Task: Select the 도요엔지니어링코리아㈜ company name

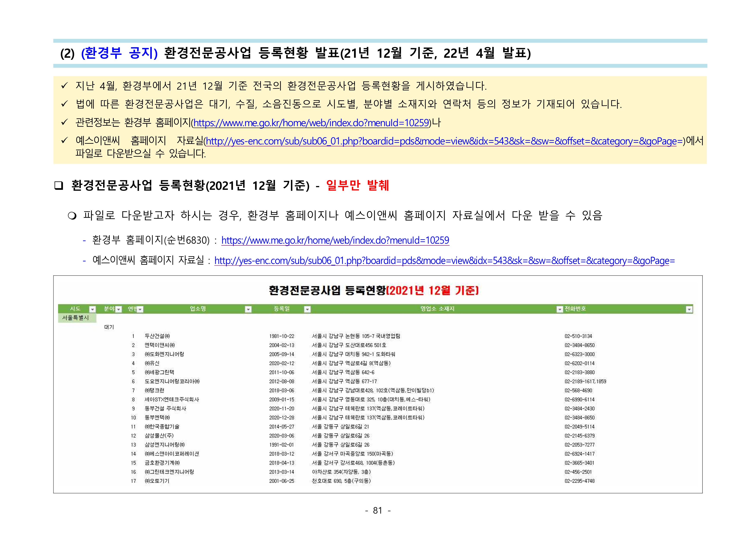Action: point(172,382)
